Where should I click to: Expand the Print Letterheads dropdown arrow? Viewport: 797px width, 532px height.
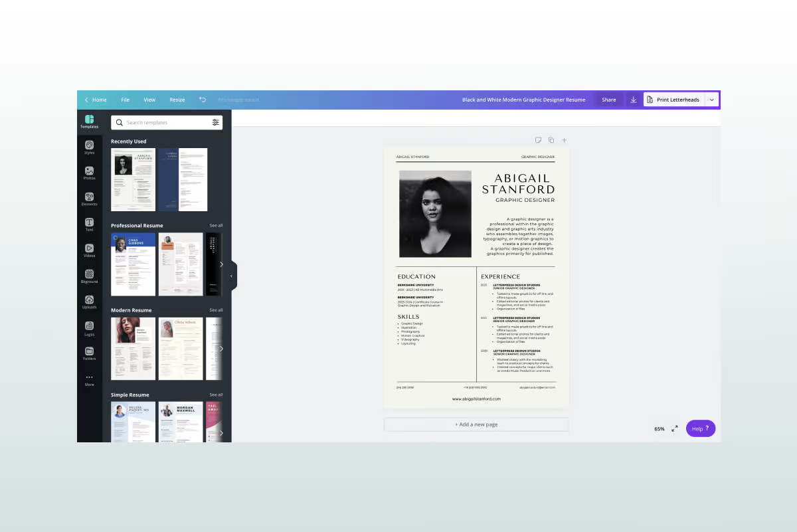pos(711,100)
